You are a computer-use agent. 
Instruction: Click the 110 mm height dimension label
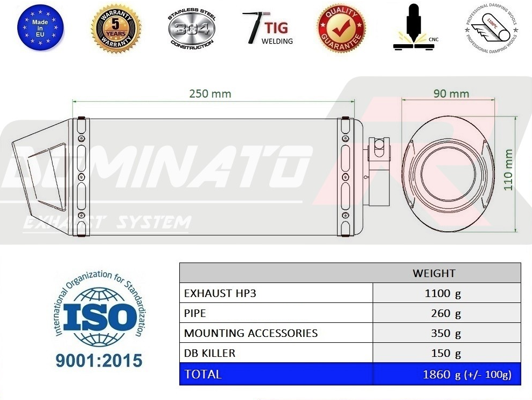pyautogui.click(x=508, y=170)
